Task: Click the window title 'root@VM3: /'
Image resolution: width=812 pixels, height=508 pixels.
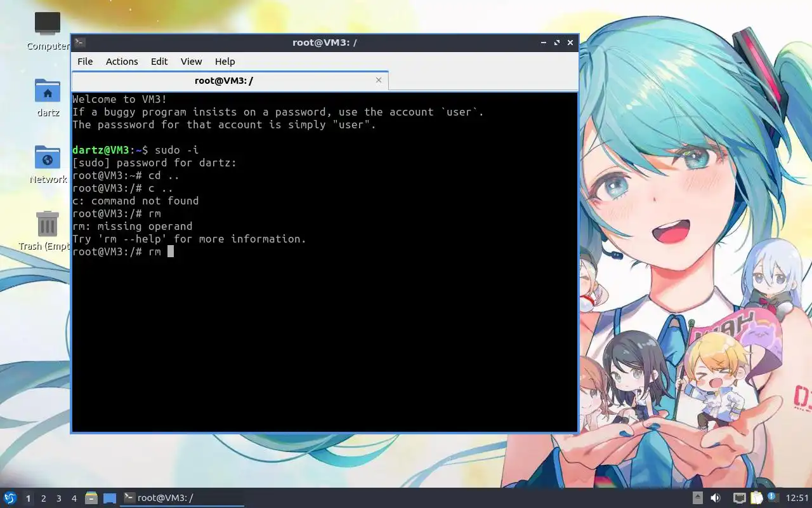Action: click(x=325, y=43)
